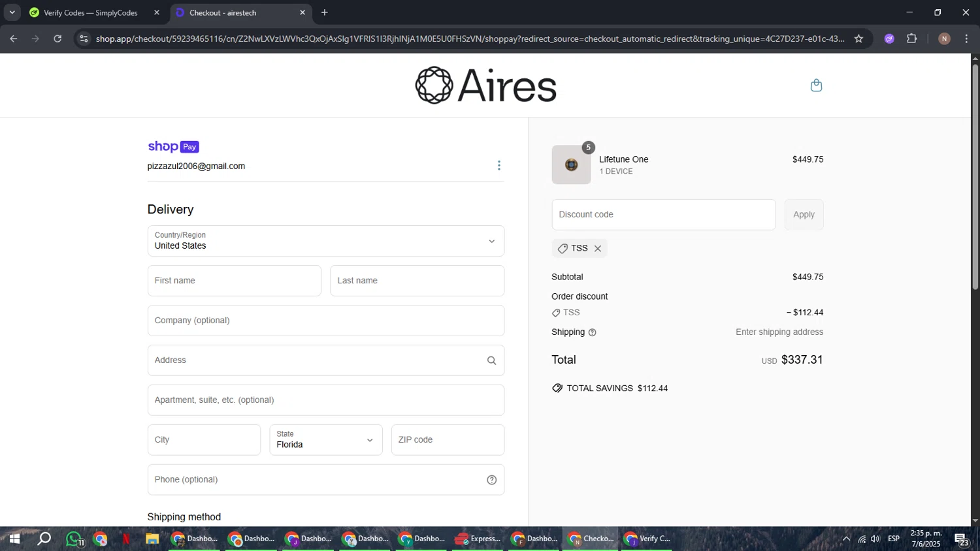This screenshot has height=551, width=980.
Task: Focus the Last name field
Action: pos(417,281)
